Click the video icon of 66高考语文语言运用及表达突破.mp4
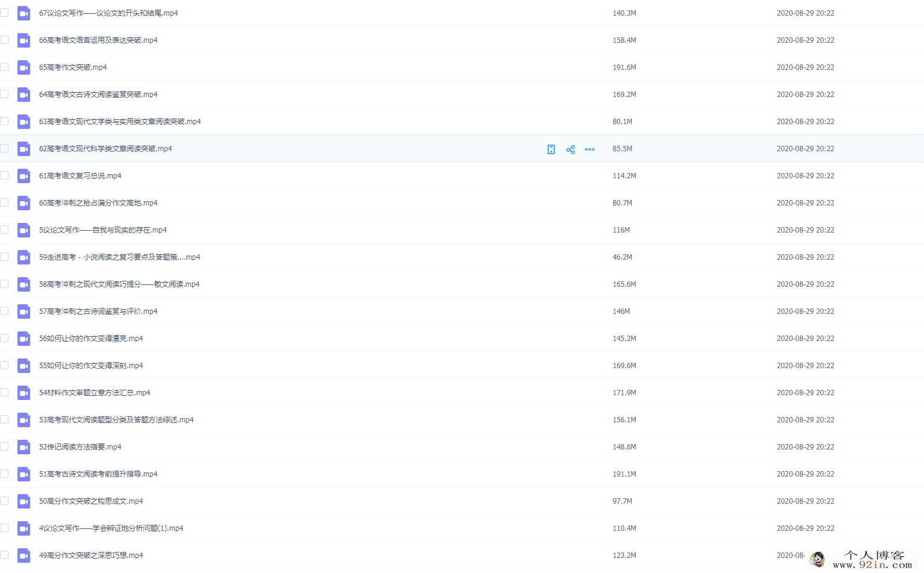The width and height of the screenshot is (924, 573). pos(24,40)
